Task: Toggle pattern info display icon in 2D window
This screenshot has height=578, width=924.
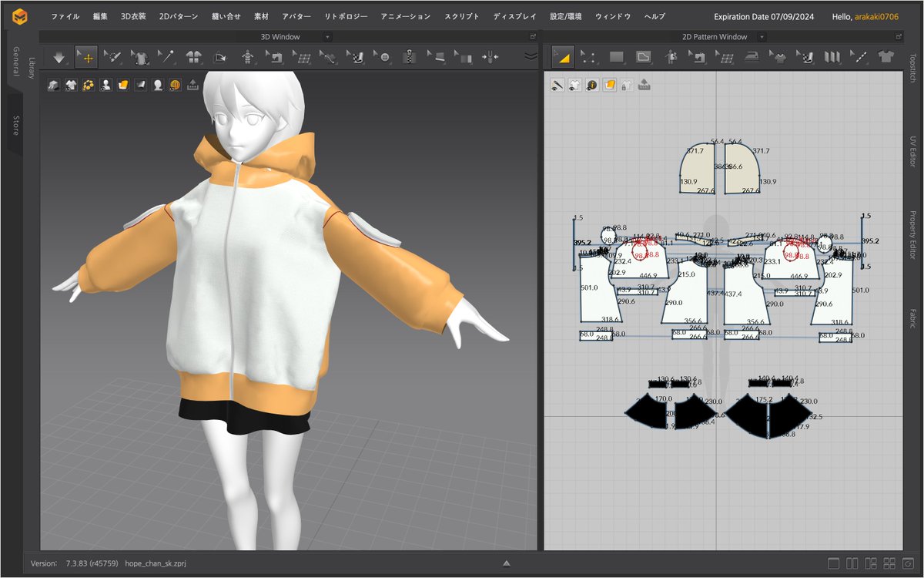Action: [x=591, y=86]
